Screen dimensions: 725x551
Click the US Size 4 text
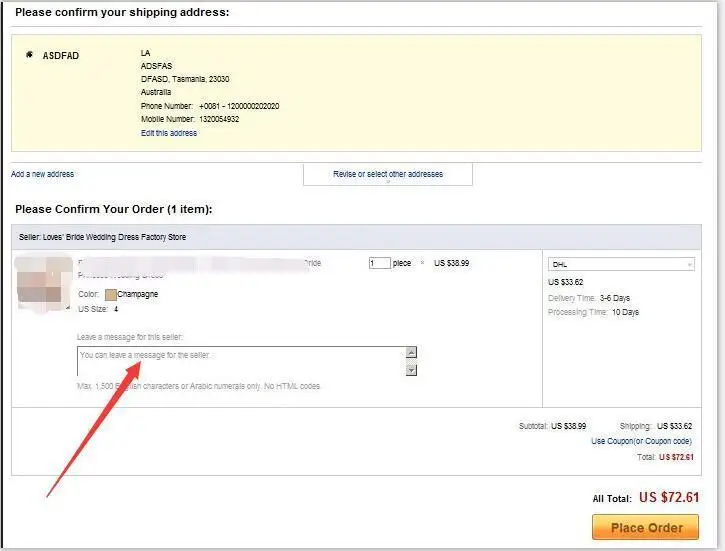[x=98, y=309]
